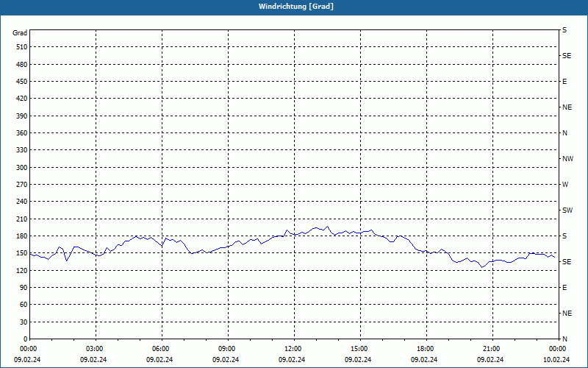Click the 390 degree axis label
588x368 pixels.
(22, 116)
